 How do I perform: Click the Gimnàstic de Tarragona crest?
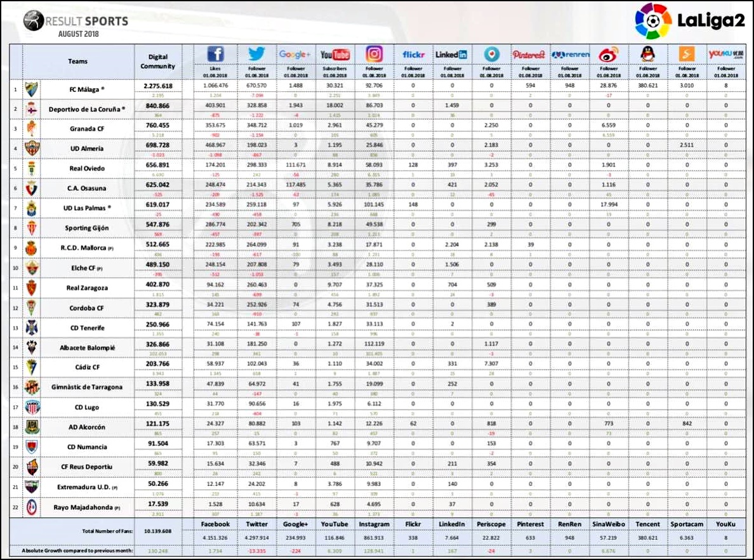click(32, 387)
